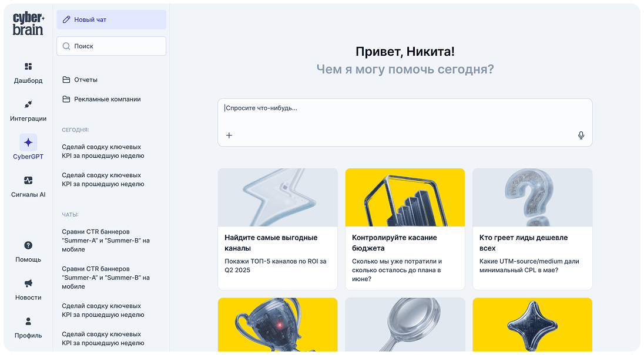Viewport: 644px width, 355px height.
Task: Open first today's chat about KPI summary
Action: click(102, 151)
